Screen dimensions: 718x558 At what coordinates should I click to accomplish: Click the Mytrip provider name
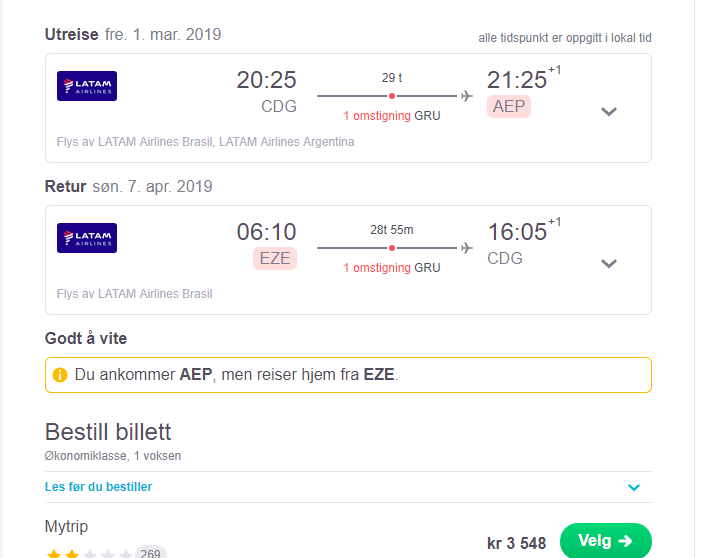pos(66,526)
